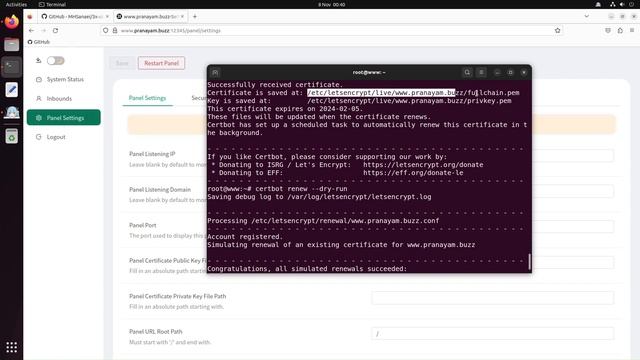Click the fullchain.pem path in terminal

(413, 93)
